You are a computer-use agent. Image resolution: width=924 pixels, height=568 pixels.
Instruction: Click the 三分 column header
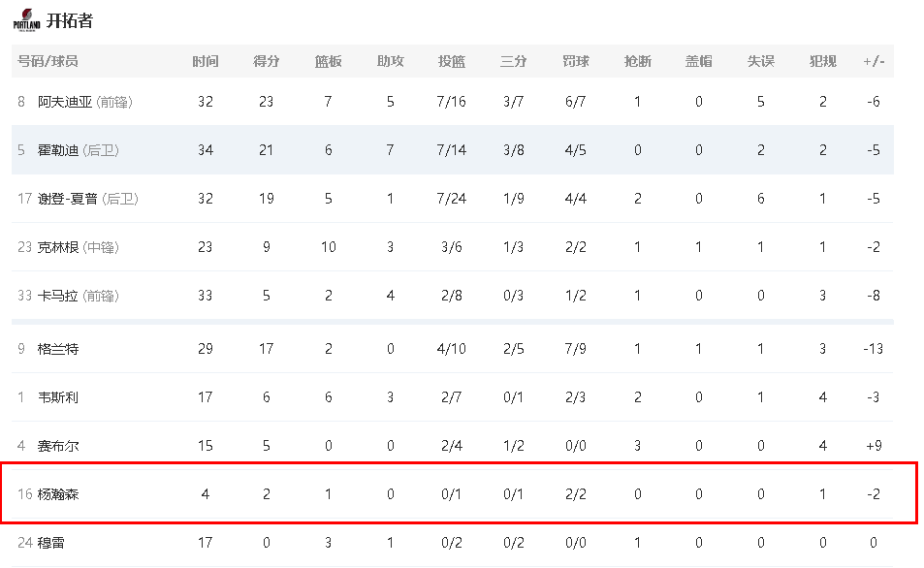coord(513,61)
